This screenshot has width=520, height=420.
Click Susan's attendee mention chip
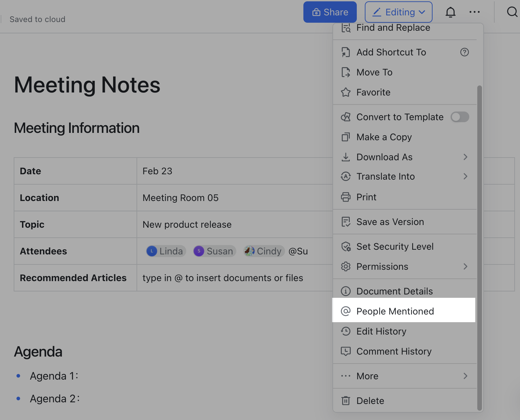pyautogui.click(x=214, y=251)
